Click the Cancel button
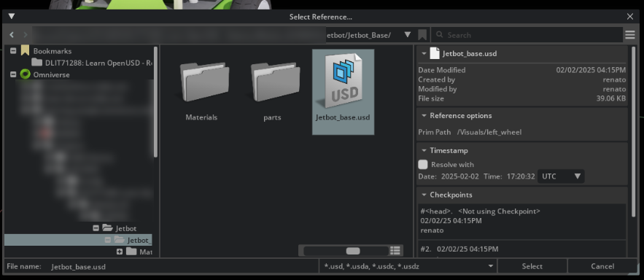This screenshot has width=644, height=280. click(602, 266)
